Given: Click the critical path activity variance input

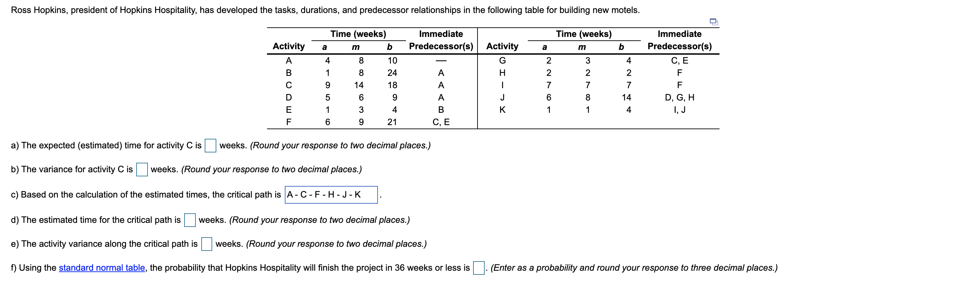Looking at the screenshot, I should pyautogui.click(x=206, y=244).
